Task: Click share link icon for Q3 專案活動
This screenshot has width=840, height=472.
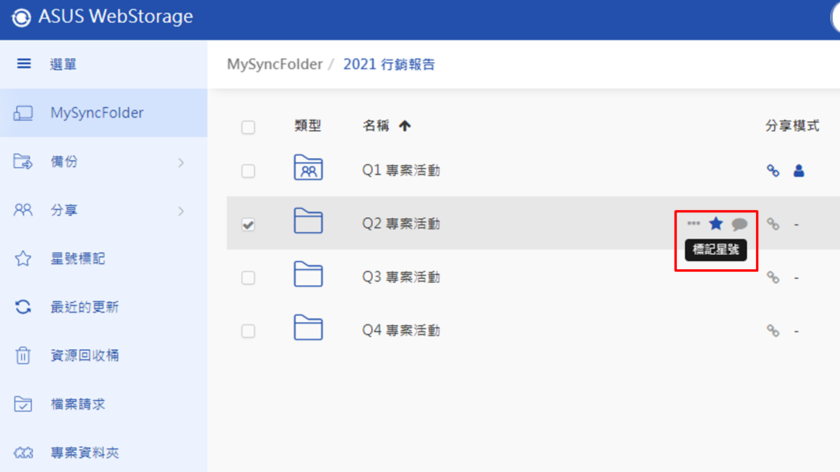Action: pos(772,278)
